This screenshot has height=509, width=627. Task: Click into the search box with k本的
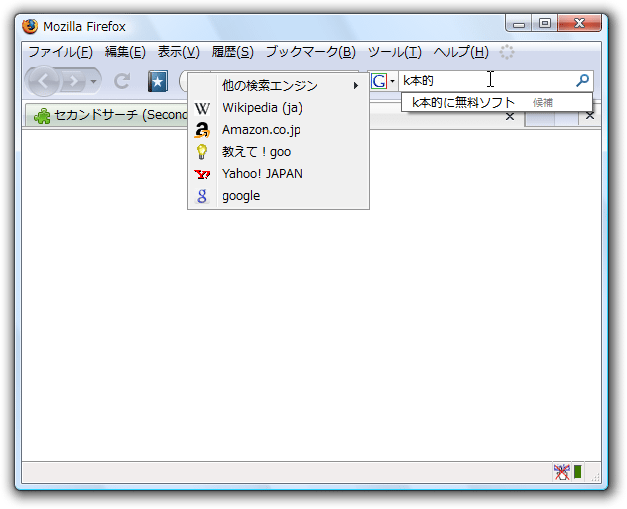point(486,81)
